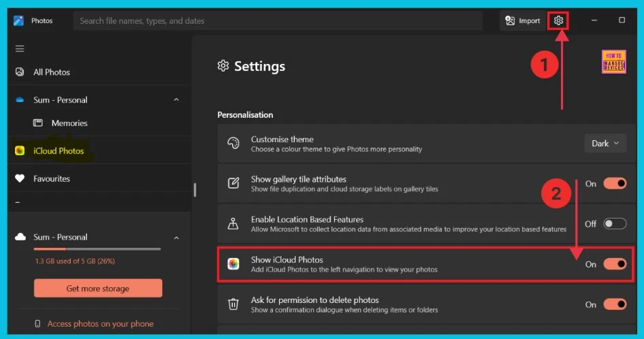The height and width of the screenshot is (339, 644).
Task: Click the edit icon for gallery tile attributes
Action: 234,183
